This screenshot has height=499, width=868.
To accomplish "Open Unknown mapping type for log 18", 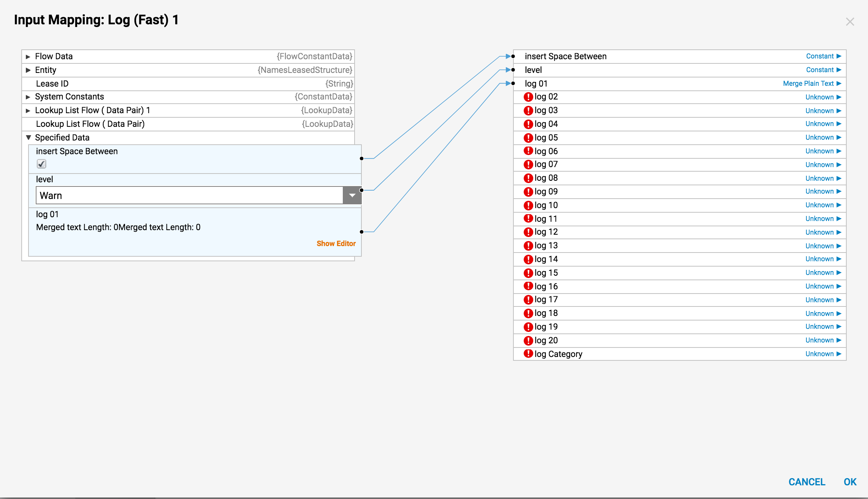I will point(823,314).
